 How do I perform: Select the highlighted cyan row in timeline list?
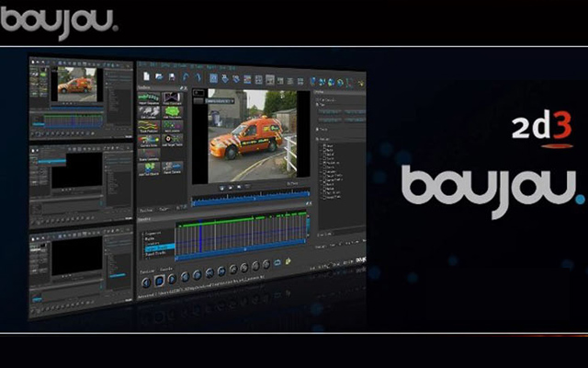click(160, 247)
